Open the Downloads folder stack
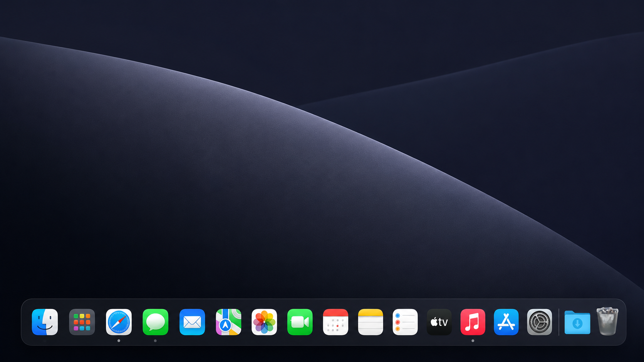This screenshot has height=362, width=644. pos(577,322)
